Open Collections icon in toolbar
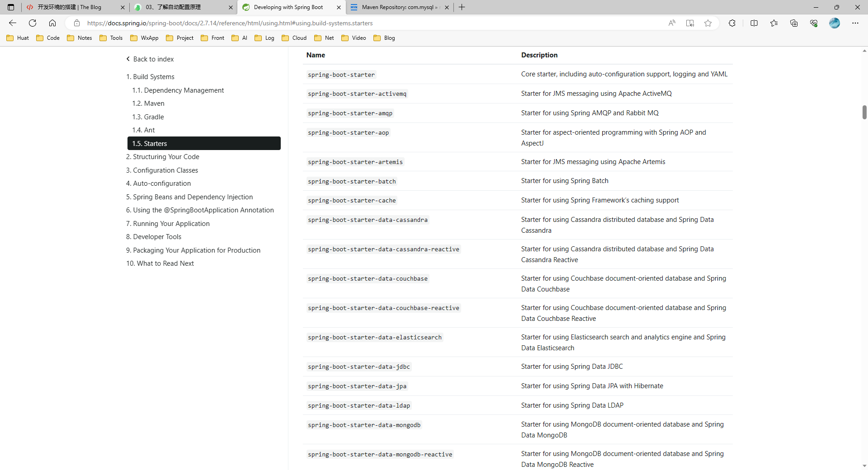This screenshot has height=470, width=868. (x=794, y=23)
